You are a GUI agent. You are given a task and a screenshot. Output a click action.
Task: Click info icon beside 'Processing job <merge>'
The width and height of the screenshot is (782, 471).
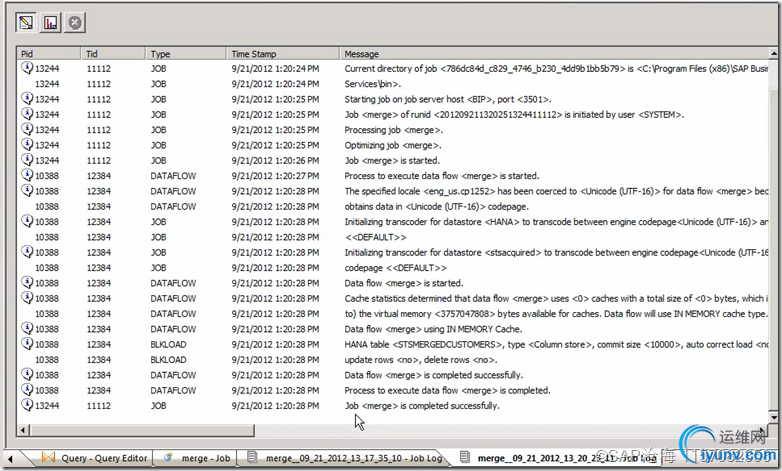click(27, 129)
